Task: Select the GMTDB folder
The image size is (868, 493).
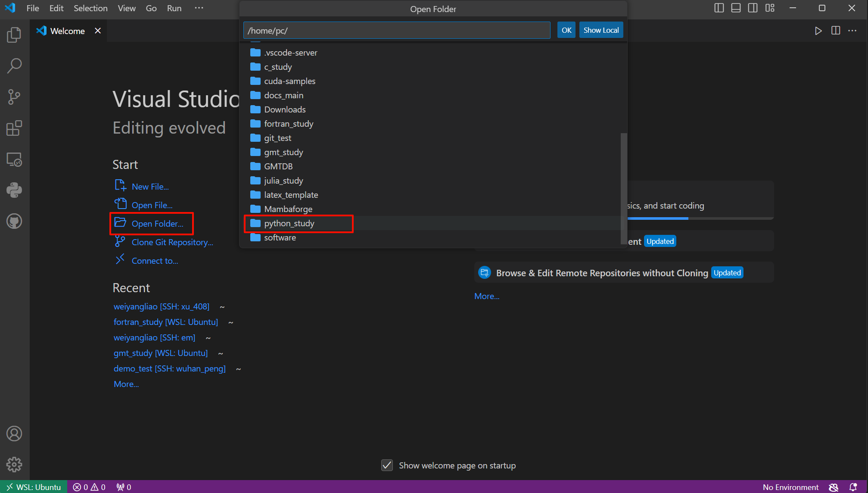Action: (432, 166)
